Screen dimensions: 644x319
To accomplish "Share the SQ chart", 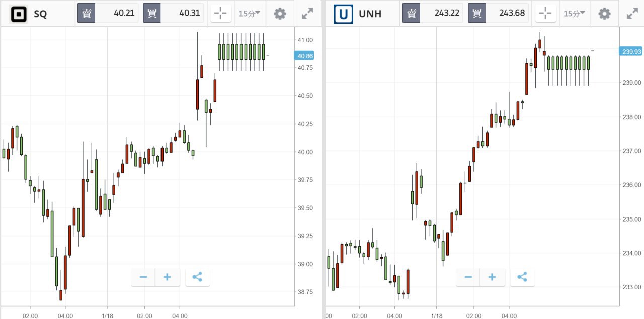I will point(197,277).
